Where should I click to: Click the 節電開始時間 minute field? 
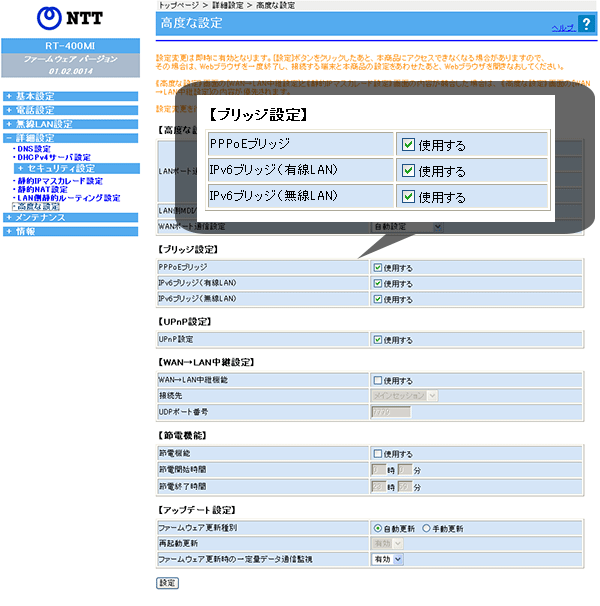click(x=405, y=470)
